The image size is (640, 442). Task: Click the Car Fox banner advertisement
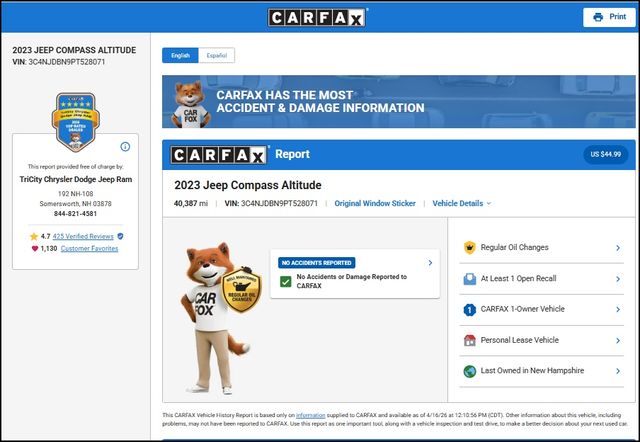pyautogui.click(x=400, y=101)
